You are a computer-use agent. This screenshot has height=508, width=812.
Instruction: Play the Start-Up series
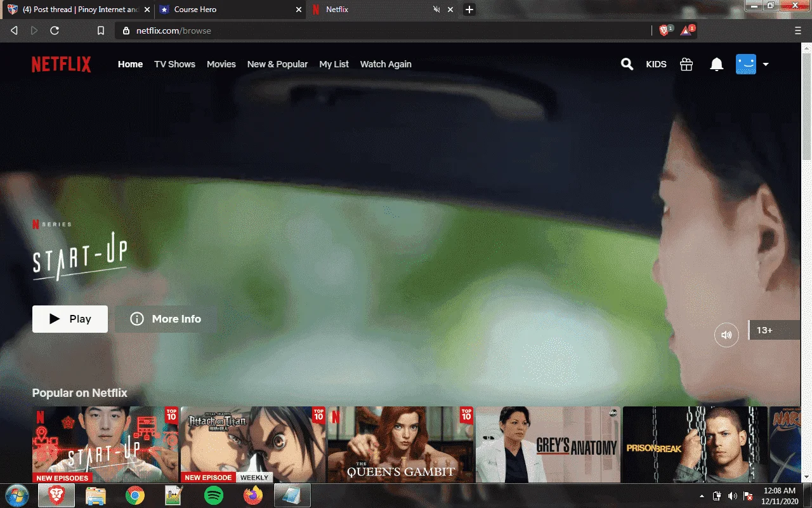click(x=70, y=319)
